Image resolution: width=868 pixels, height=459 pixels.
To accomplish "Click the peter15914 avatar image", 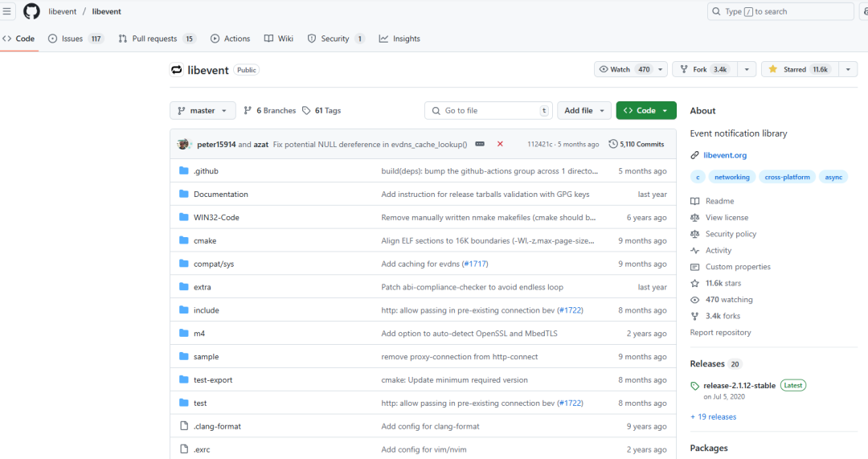I will [x=183, y=144].
